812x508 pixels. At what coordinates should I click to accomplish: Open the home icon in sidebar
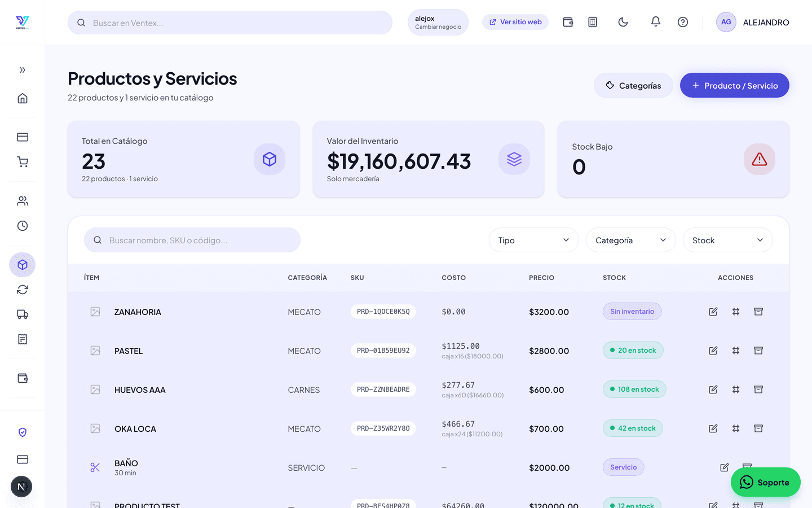(x=23, y=98)
